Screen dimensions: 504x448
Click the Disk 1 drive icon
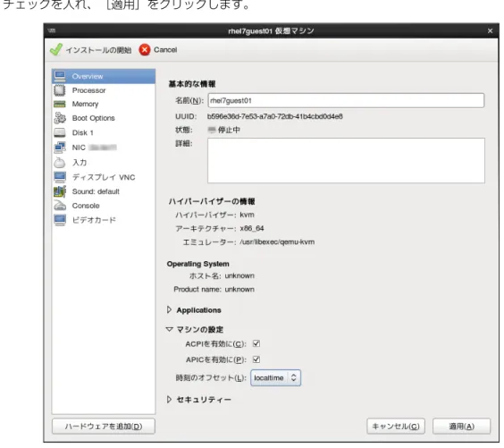tap(60, 132)
